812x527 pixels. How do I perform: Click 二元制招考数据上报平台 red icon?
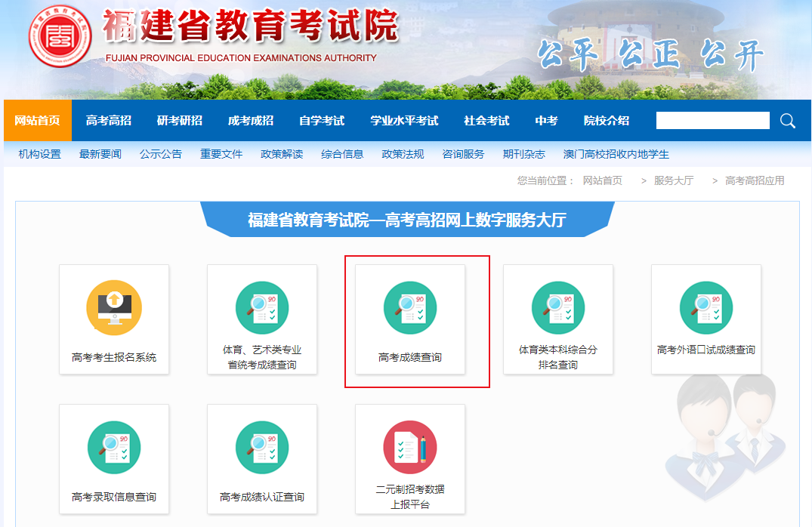coord(410,447)
